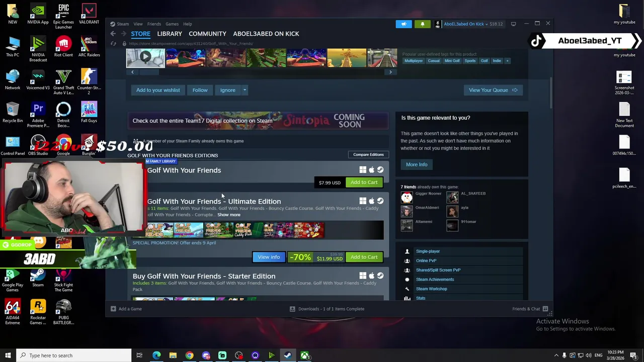Image resolution: width=644 pixels, height=362 pixels.
Task: Select the Riot Client desktop icon
Action: [63, 47]
